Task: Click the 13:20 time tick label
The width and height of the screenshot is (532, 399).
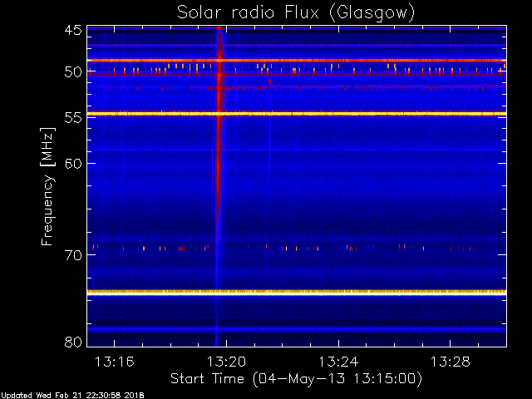Action: pyautogui.click(x=226, y=362)
